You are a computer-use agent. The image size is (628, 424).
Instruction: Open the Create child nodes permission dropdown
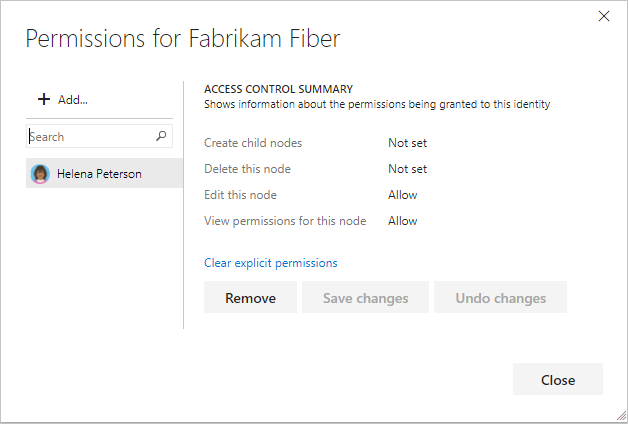coord(407,143)
